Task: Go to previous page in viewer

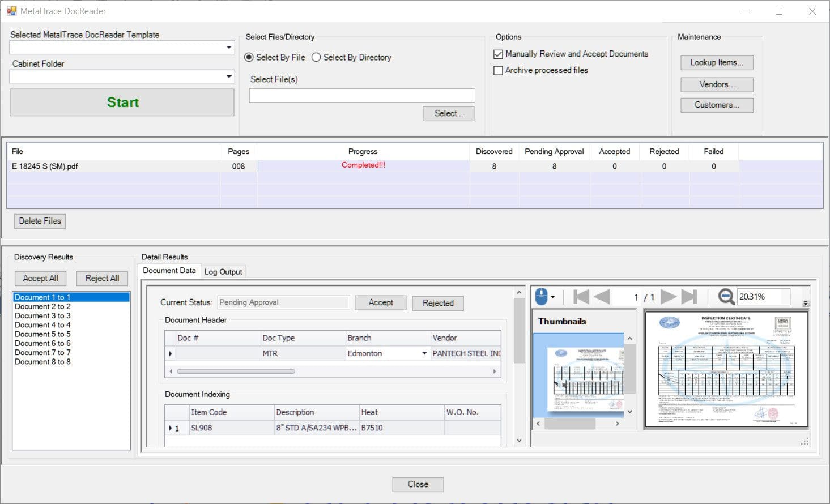Action: pyautogui.click(x=602, y=297)
